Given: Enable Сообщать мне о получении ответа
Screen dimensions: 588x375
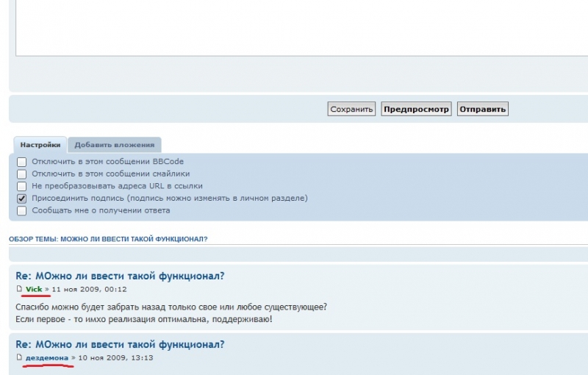Looking at the screenshot, I should [22, 211].
